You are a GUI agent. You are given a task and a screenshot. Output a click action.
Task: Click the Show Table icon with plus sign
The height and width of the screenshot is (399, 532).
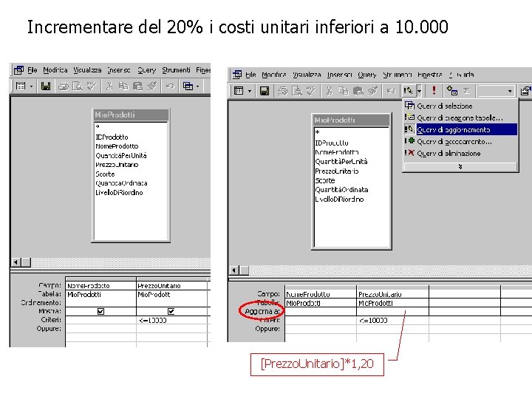[452, 91]
